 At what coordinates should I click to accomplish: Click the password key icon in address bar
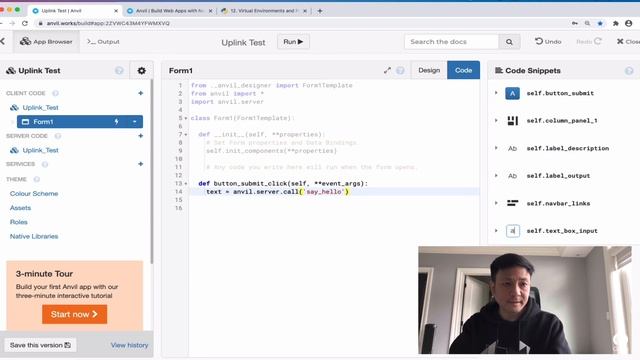click(575, 23)
